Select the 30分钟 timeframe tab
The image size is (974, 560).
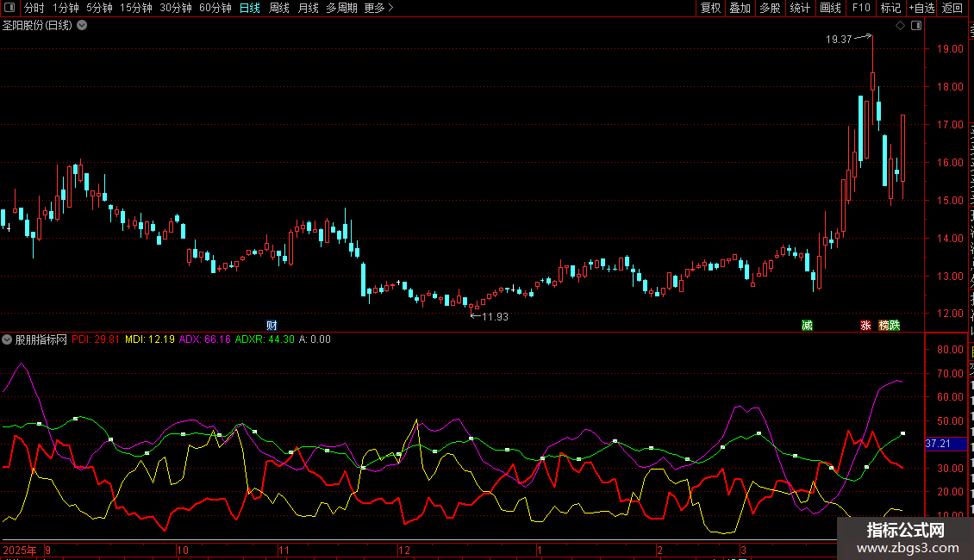click(175, 8)
